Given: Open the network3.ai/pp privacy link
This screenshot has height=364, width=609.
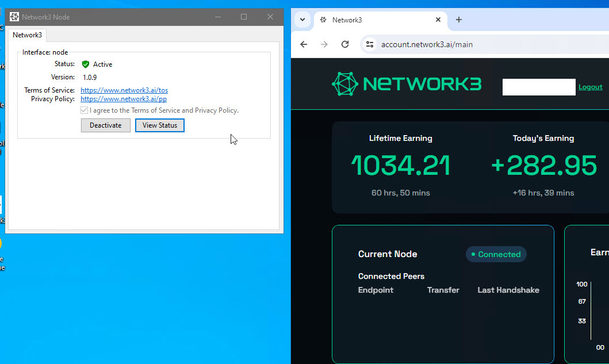Looking at the screenshot, I should (124, 99).
